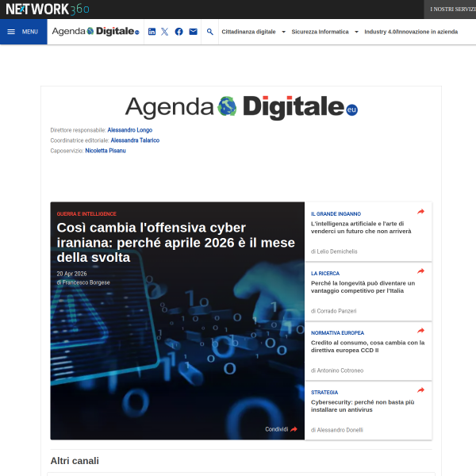Share the NORMATIVA EUROPEA article

click(x=420, y=331)
